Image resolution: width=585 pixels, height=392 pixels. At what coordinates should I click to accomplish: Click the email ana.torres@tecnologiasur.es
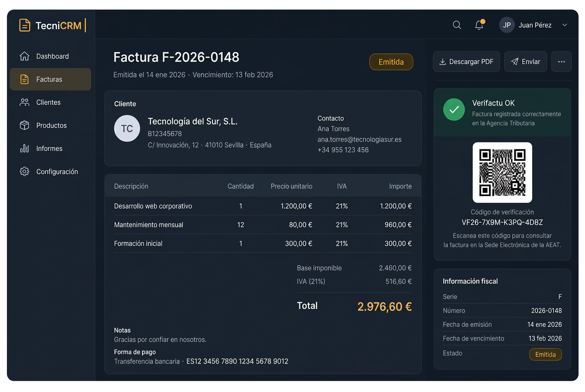pyautogui.click(x=360, y=140)
